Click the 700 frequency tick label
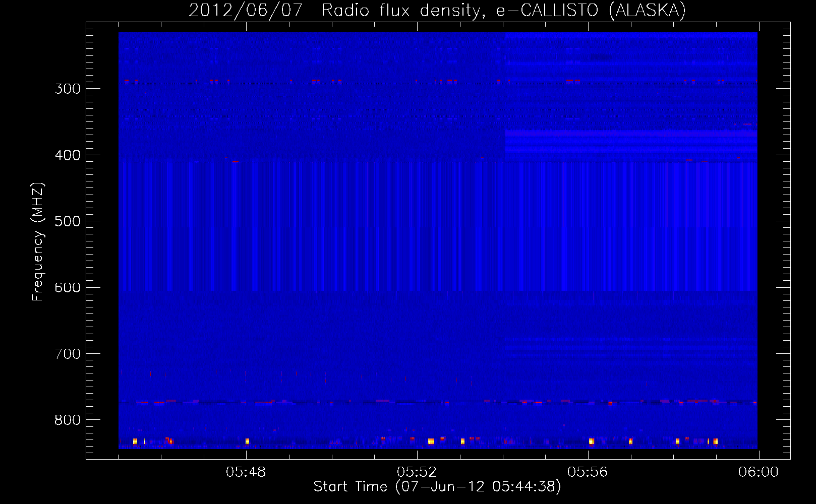Image resolution: width=816 pixels, height=504 pixels. (x=68, y=354)
